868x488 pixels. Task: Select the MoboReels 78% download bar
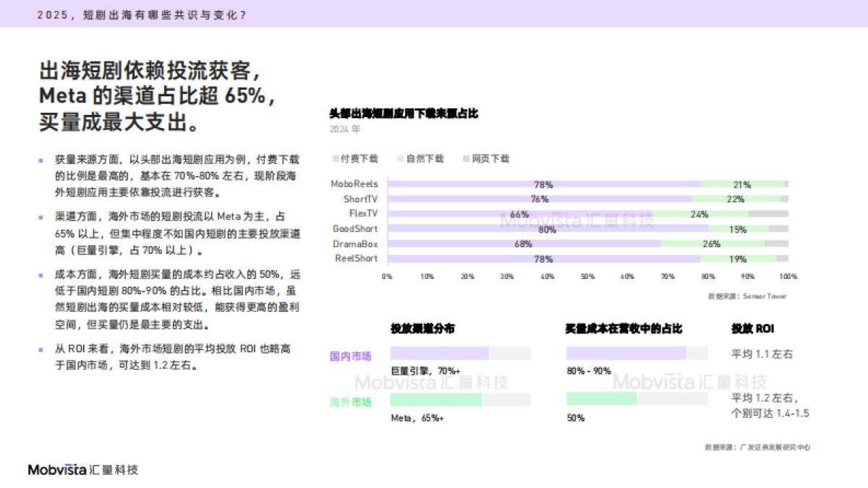click(x=542, y=184)
